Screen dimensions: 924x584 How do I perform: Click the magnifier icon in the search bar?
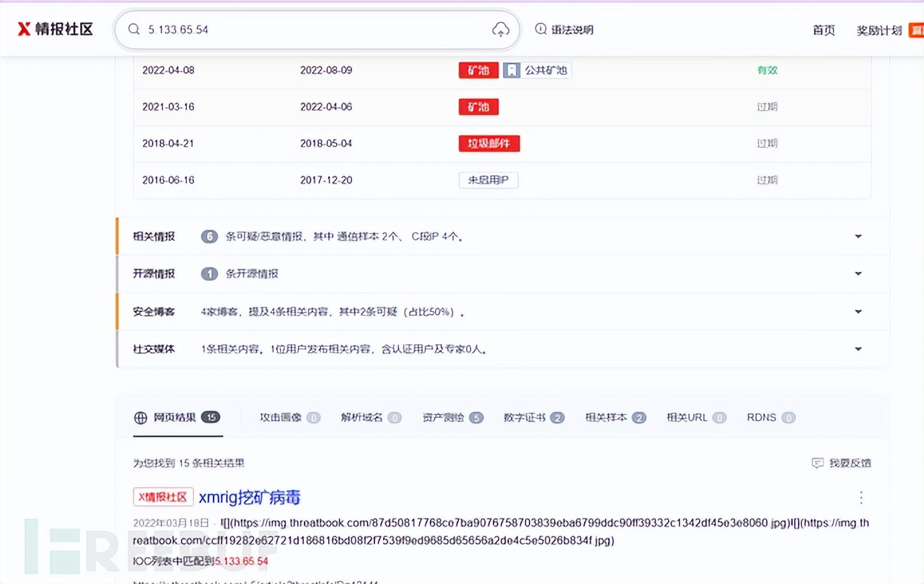134,29
